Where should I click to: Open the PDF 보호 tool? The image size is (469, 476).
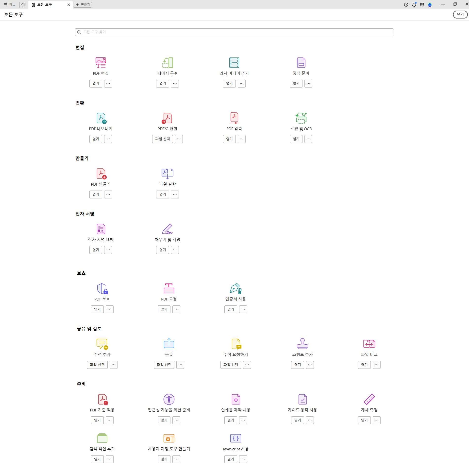click(x=97, y=309)
